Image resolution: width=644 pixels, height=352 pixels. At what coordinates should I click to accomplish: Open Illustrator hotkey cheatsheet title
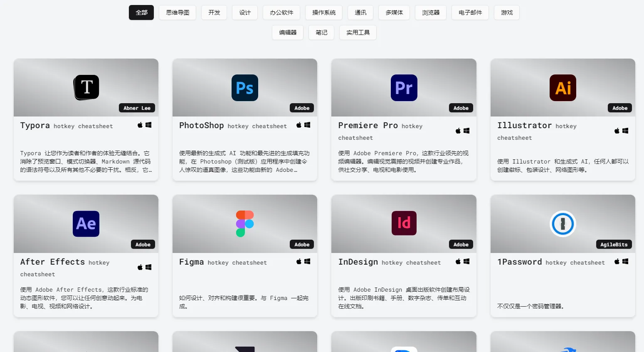point(537,131)
